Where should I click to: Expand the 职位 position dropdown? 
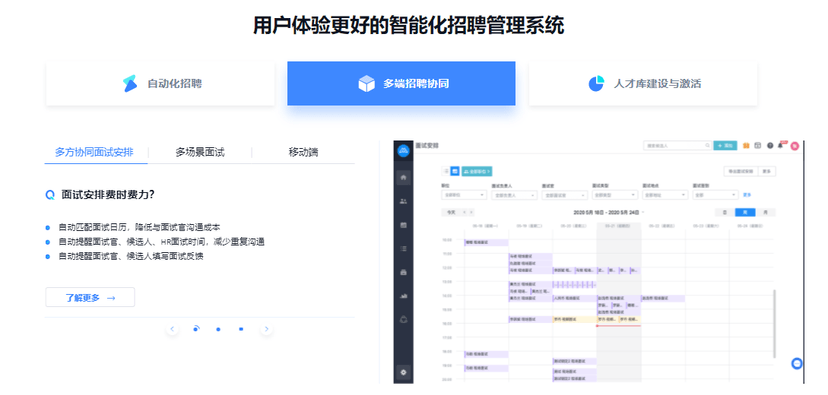464,195
